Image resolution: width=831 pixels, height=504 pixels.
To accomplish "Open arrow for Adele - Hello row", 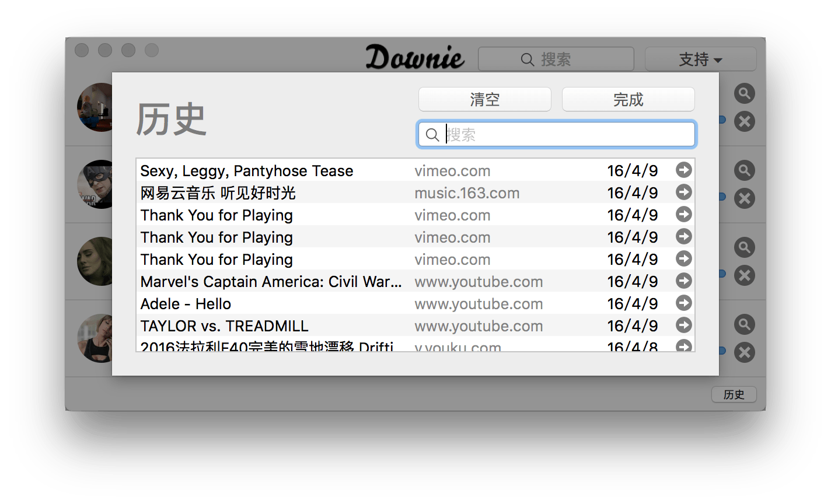I will point(684,303).
